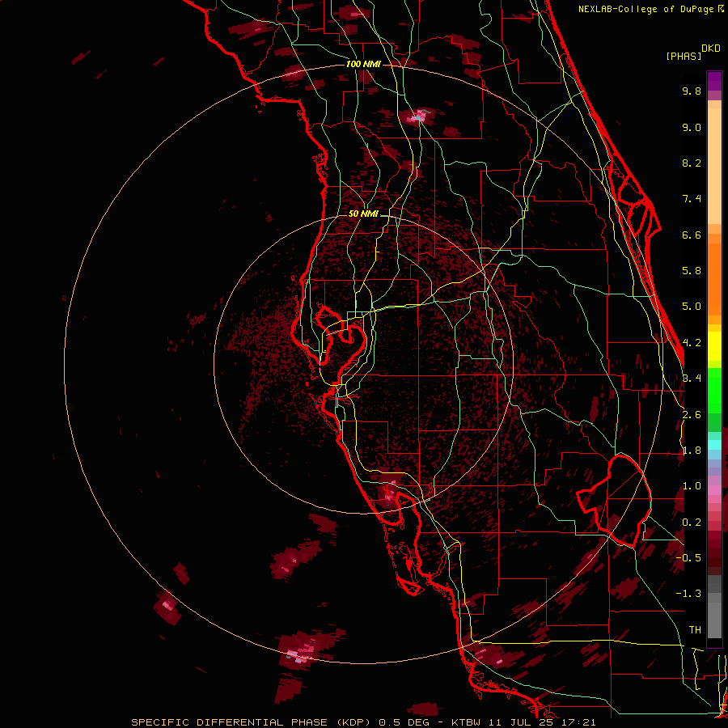Click the 5.0 scale value
Viewport: 728px width, 728px height.
coord(692,307)
